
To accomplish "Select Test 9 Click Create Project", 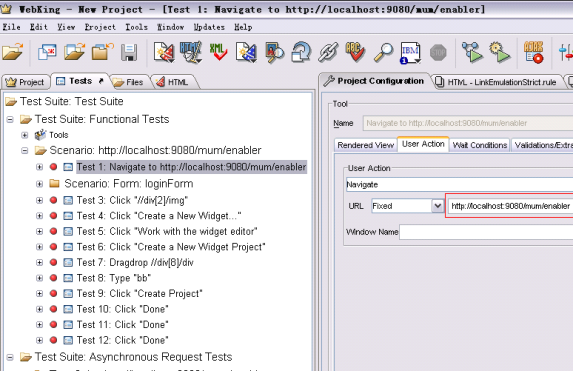I will (139, 294).
